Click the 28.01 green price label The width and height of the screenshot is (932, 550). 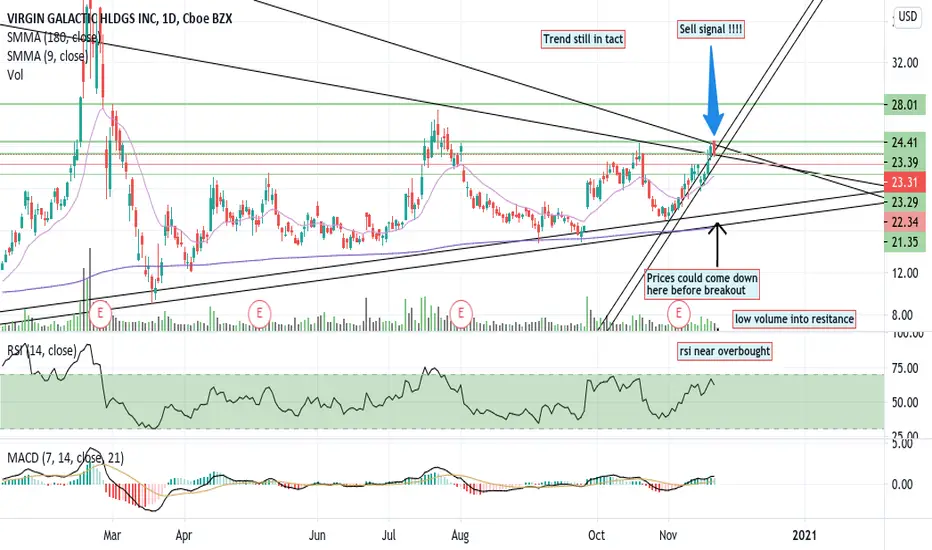pyautogui.click(x=905, y=105)
